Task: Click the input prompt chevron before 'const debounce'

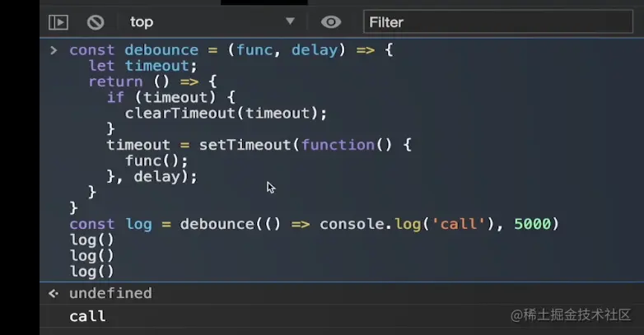Action: point(54,50)
